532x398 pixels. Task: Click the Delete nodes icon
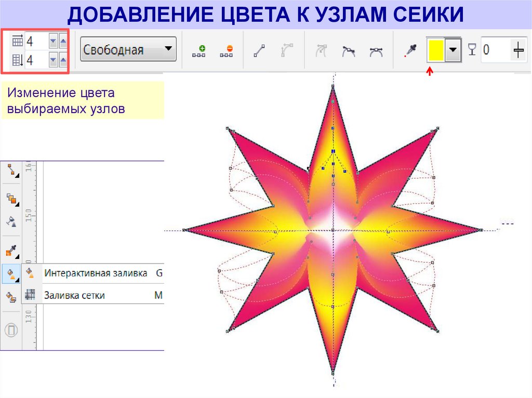click(x=227, y=51)
